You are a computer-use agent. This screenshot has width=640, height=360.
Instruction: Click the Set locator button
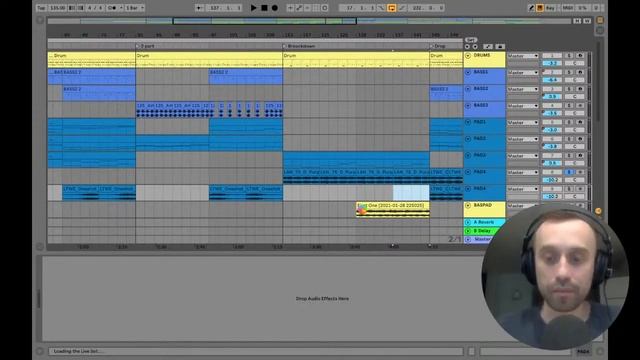click(471, 40)
